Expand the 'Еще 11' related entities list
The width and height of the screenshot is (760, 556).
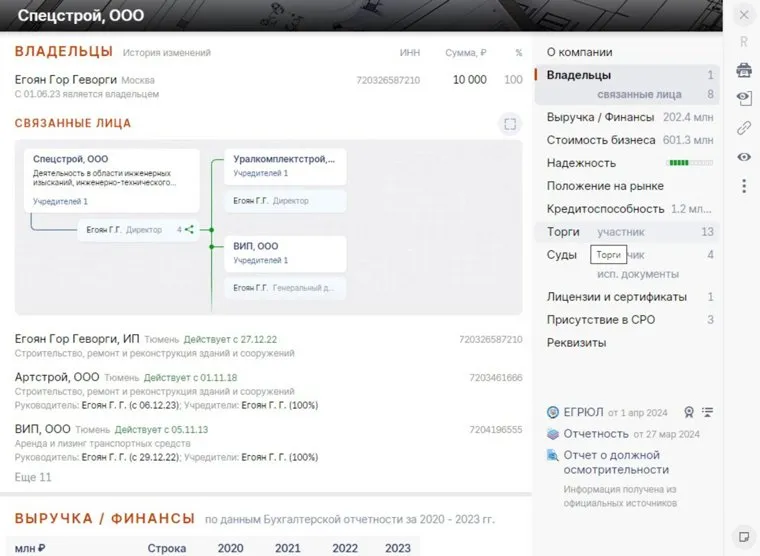(33, 477)
